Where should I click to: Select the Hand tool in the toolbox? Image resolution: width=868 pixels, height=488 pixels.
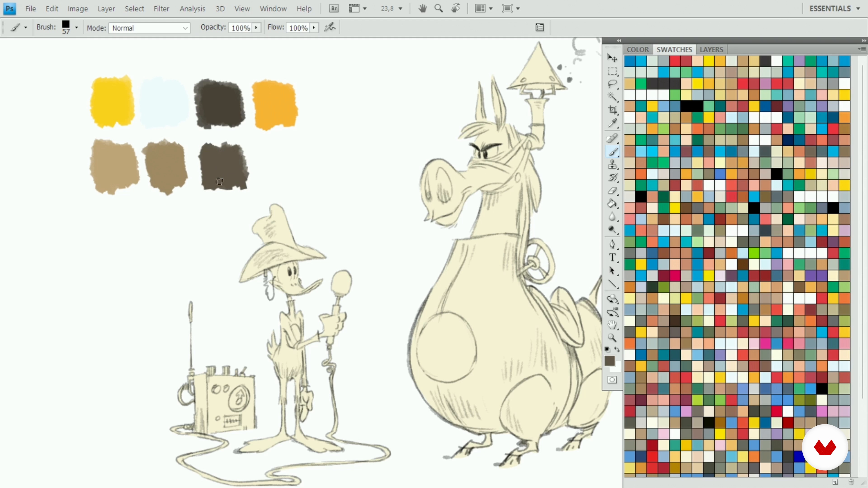click(612, 325)
